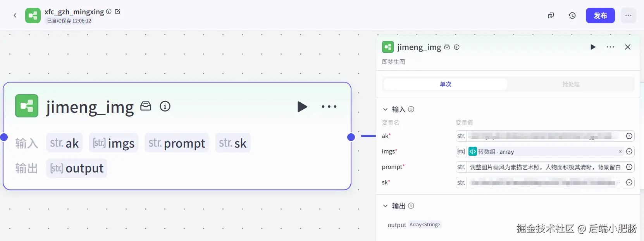Open variable selector for sk field

629,182
